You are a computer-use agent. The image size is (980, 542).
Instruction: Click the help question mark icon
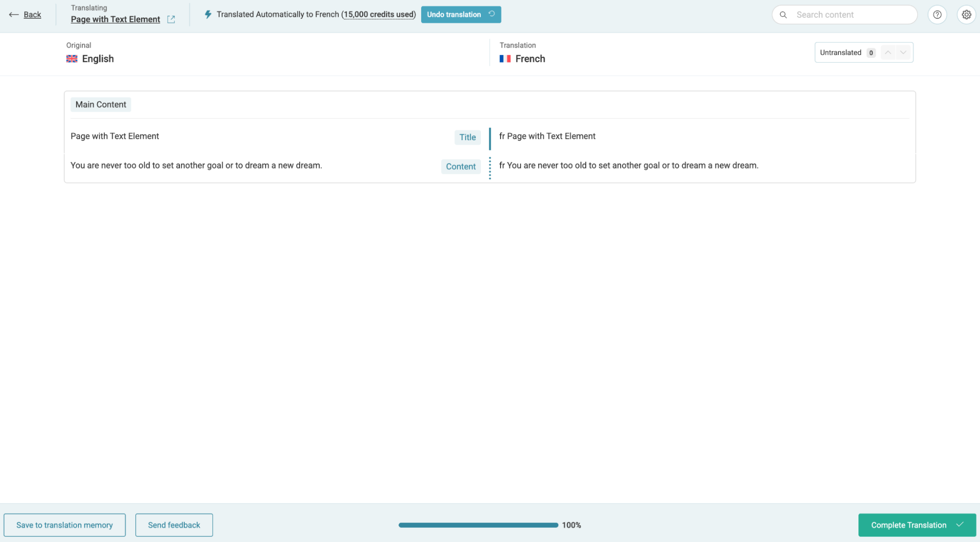(937, 15)
